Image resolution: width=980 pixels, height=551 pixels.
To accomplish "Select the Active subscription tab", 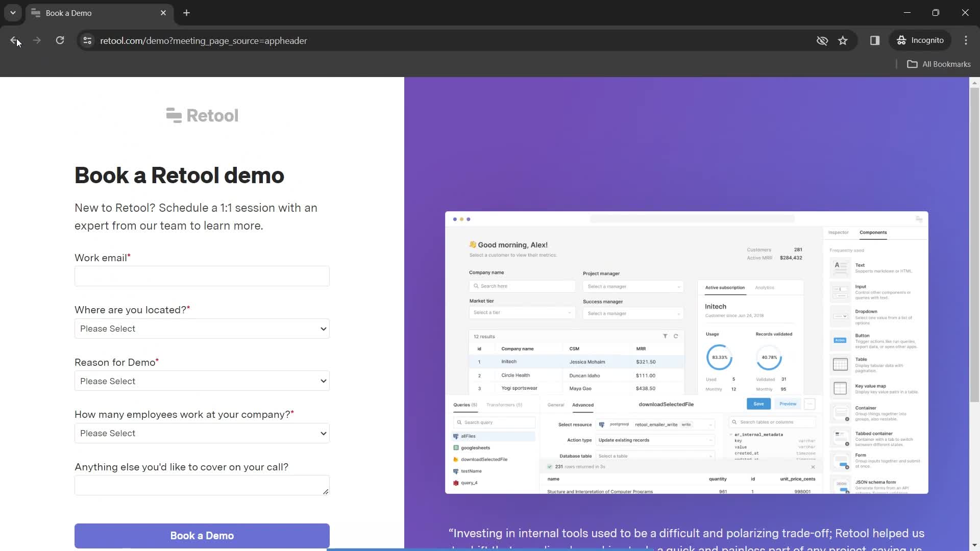I will click(x=726, y=288).
